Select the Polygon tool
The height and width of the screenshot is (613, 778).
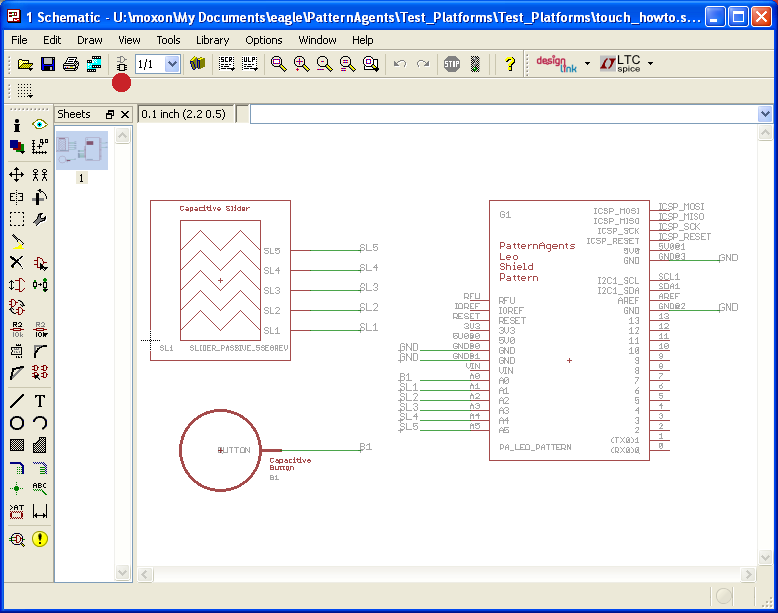click(x=40, y=445)
